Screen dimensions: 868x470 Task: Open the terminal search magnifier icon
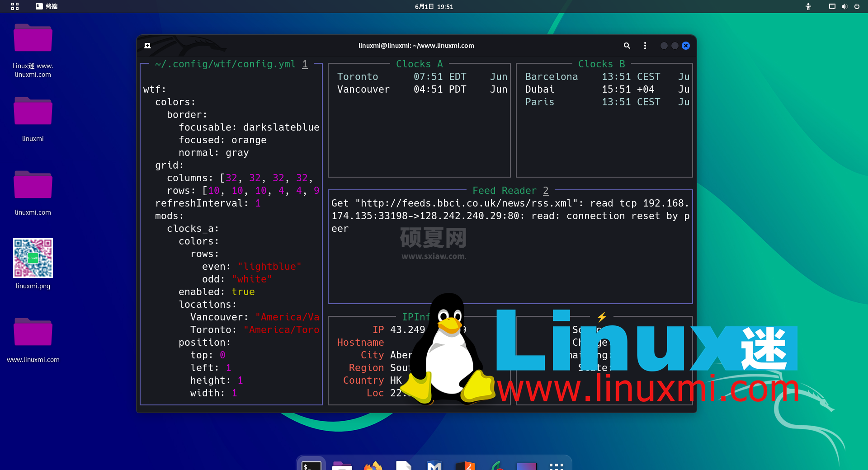627,46
